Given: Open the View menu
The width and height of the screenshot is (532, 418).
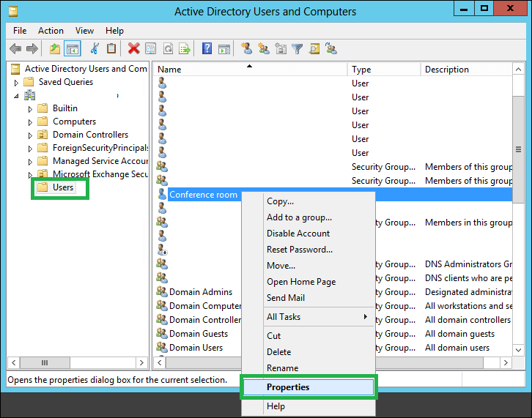Looking at the screenshot, I should 84,31.
